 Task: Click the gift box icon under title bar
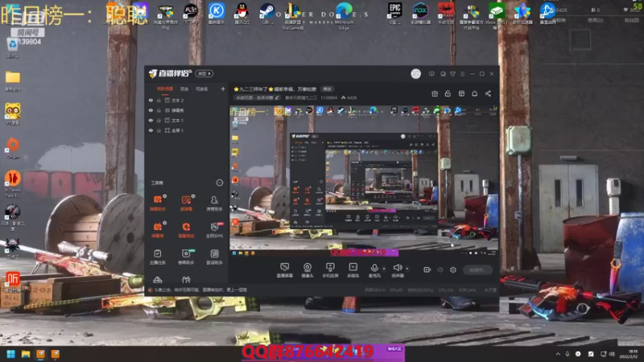(435, 93)
